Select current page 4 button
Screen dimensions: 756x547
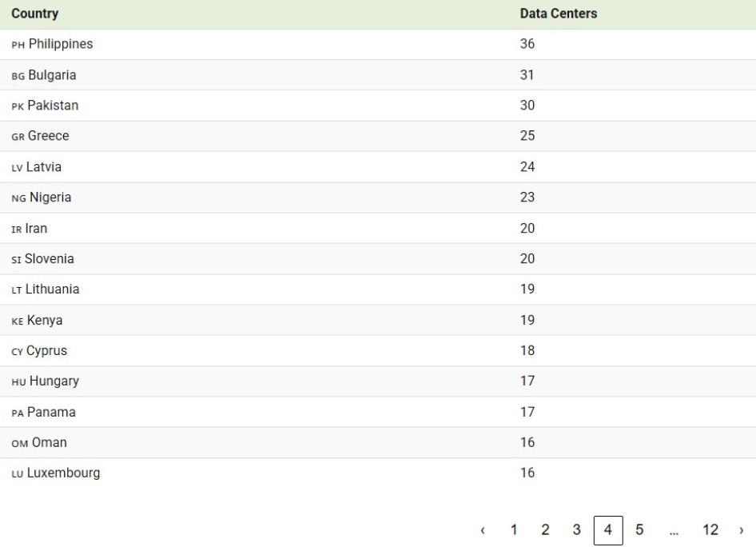coord(608,530)
